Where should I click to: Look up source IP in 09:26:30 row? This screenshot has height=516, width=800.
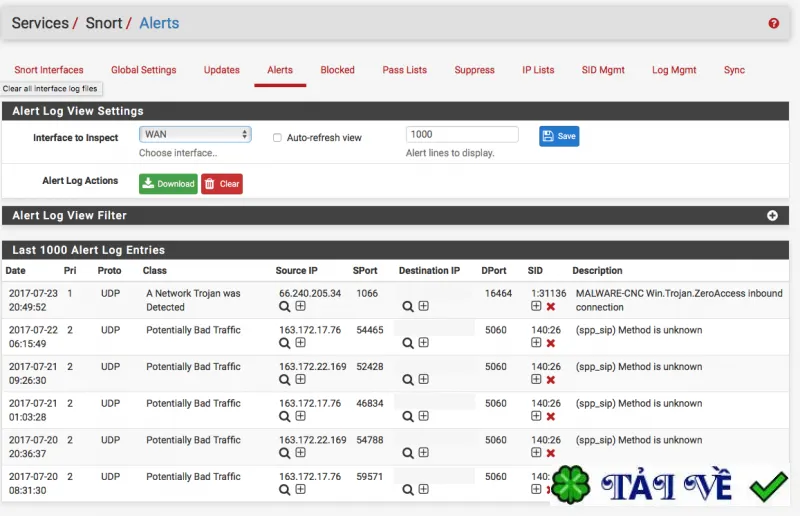tap(285, 380)
